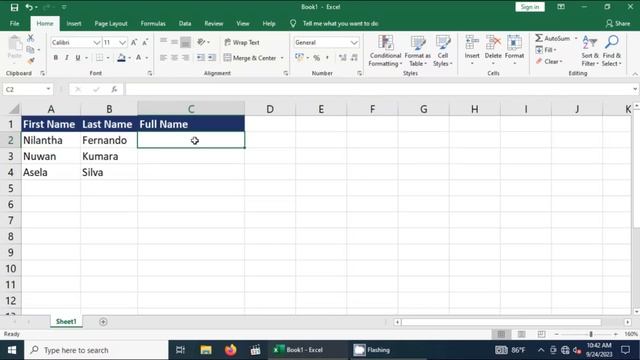The height and width of the screenshot is (360, 640).
Task: Click Tell me what you want to do
Action: (340, 24)
